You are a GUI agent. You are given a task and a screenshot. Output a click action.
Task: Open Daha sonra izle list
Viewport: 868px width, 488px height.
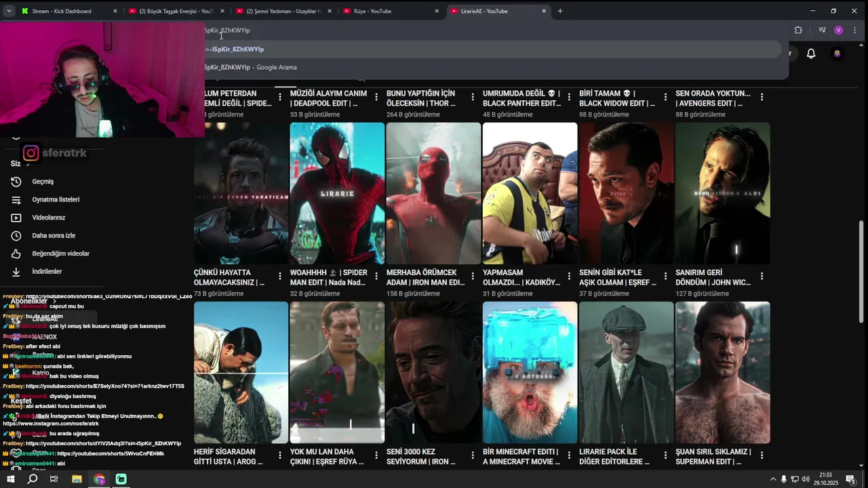tap(54, 235)
